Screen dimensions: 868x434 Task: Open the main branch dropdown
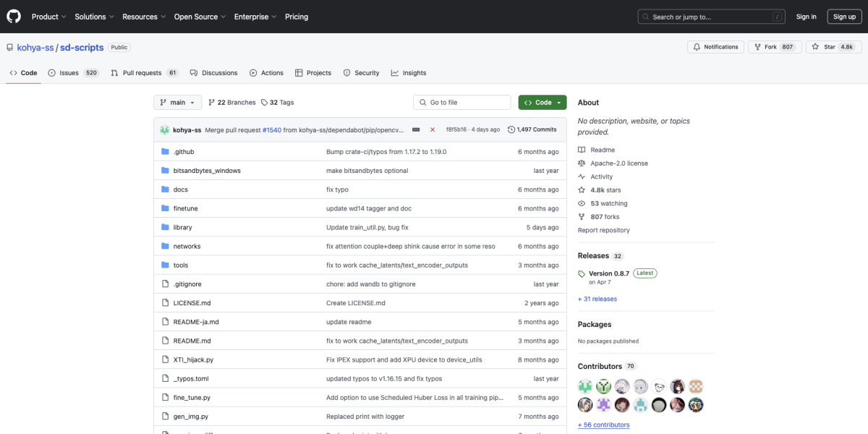(x=177, y=103)
